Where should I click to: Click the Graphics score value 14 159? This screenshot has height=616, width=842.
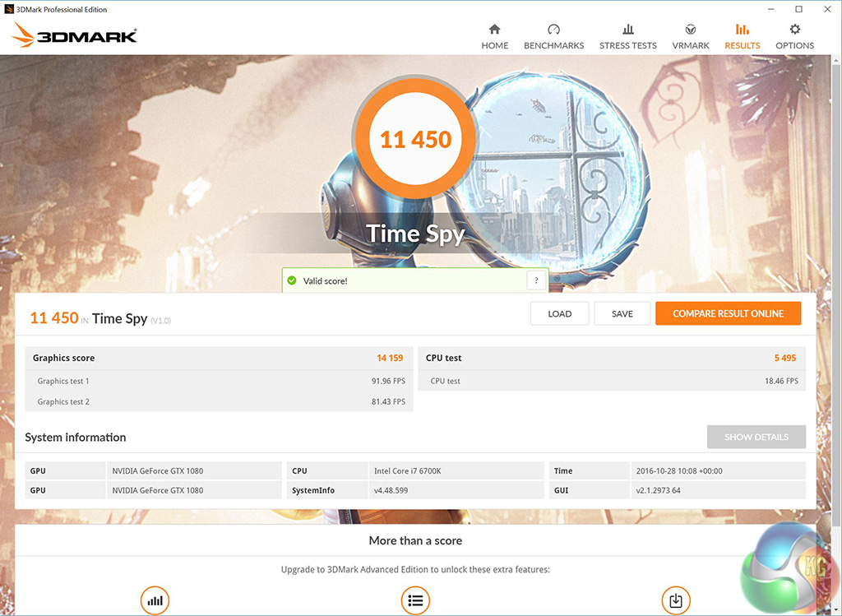pyautogui.click(x=390, y=358)
